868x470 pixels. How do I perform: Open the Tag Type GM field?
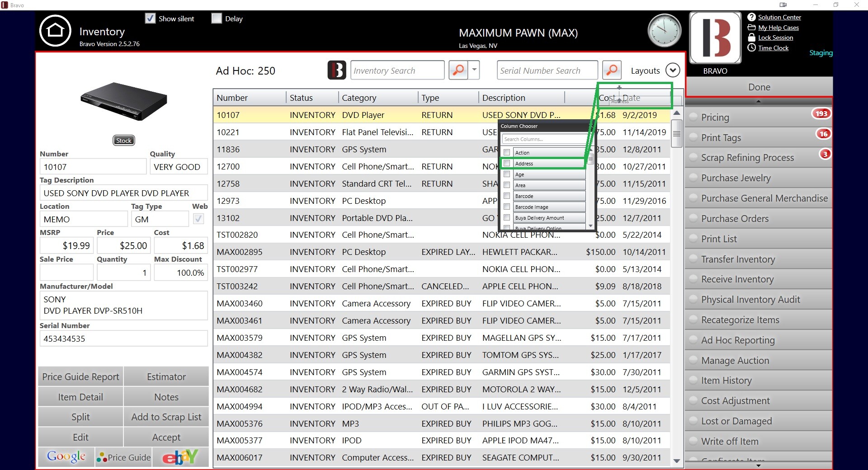click(x=160, y=219)
